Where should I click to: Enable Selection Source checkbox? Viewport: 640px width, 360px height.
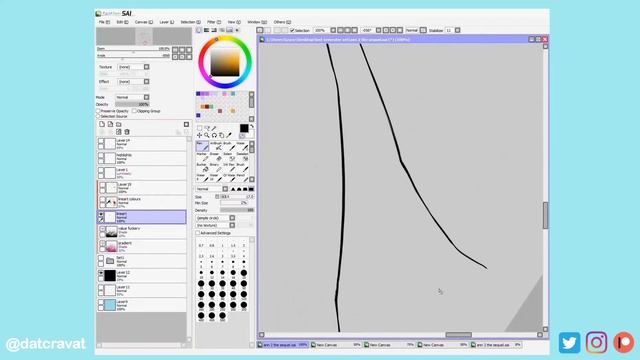pyautogui.click(x=98, y=116)
